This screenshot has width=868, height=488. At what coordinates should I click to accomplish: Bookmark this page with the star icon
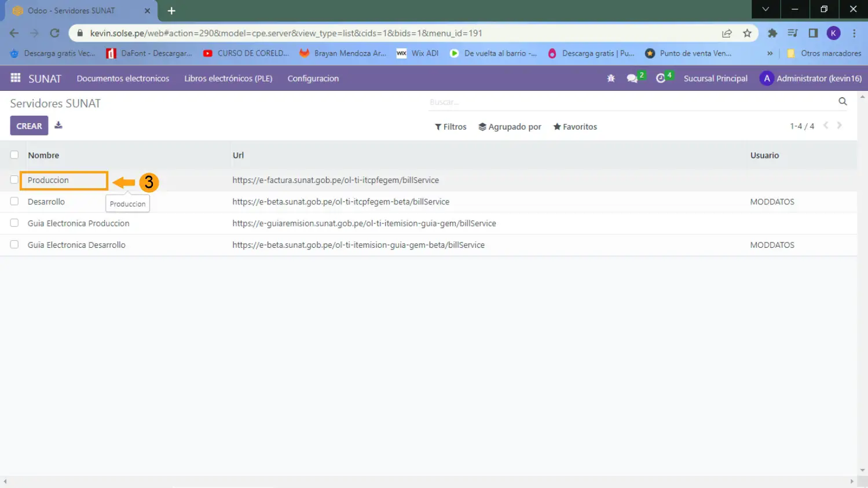[747, 33]
